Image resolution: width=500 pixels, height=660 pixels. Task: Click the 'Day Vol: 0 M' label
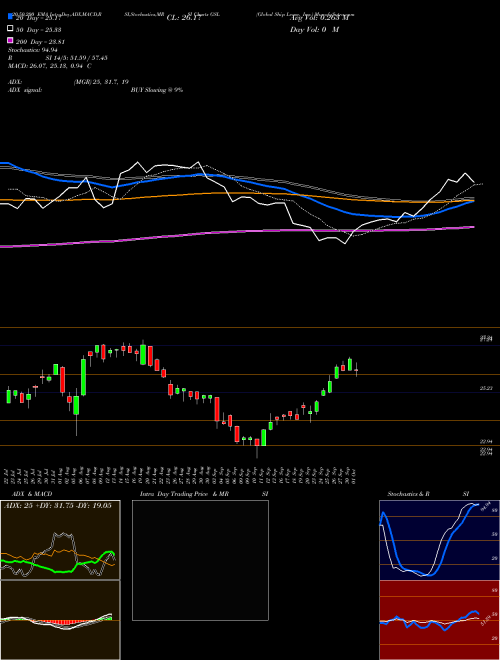314,29
